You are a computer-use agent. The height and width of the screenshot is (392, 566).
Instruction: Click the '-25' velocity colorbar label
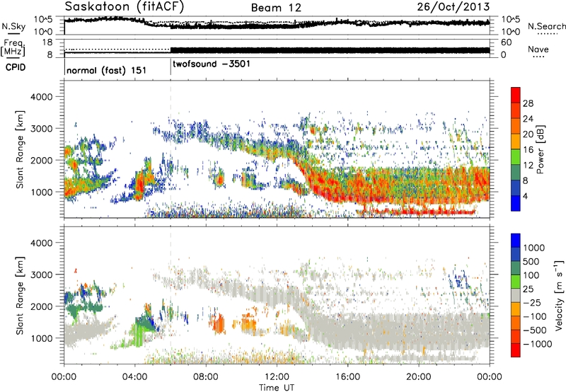pyautogui.click(x=533, y=303)
